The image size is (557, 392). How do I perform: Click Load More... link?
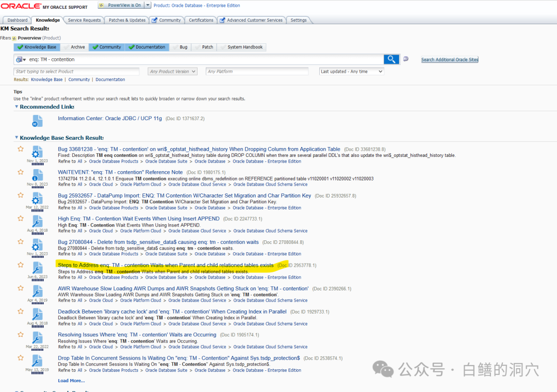pos(71,381)
